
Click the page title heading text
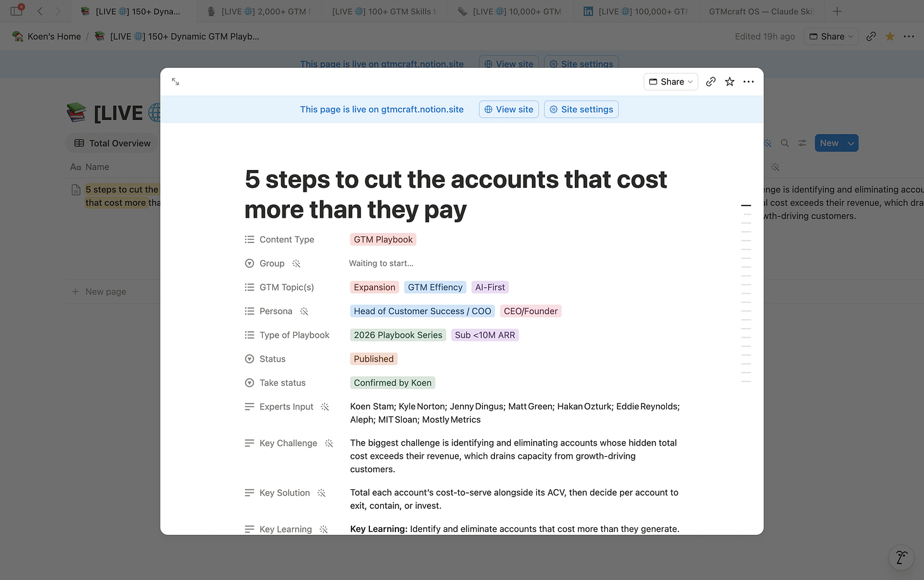[x=456, y=194]
